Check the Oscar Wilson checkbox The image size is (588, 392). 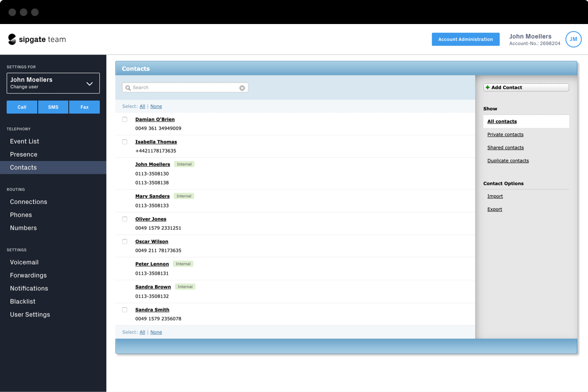tap(125, 241)
